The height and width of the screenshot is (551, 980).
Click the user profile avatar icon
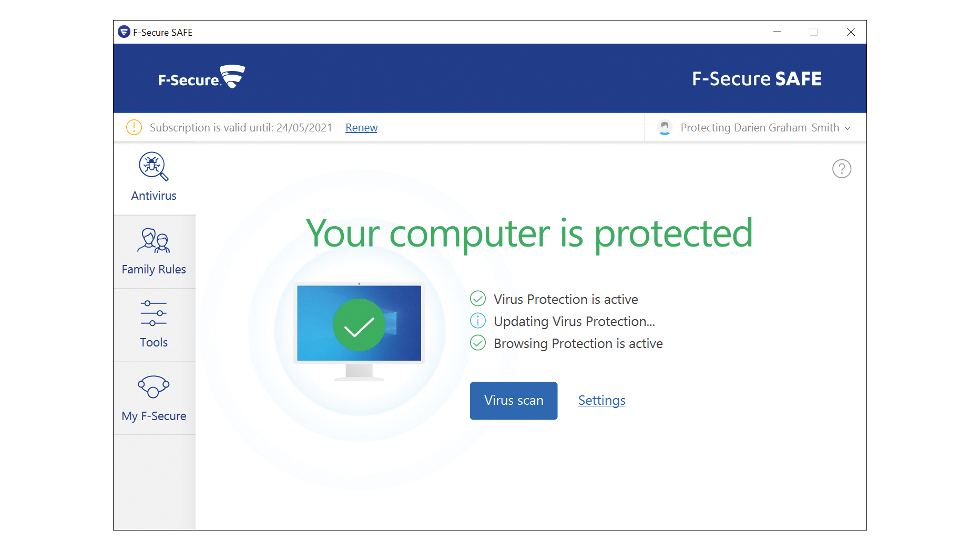click(664, 127)
